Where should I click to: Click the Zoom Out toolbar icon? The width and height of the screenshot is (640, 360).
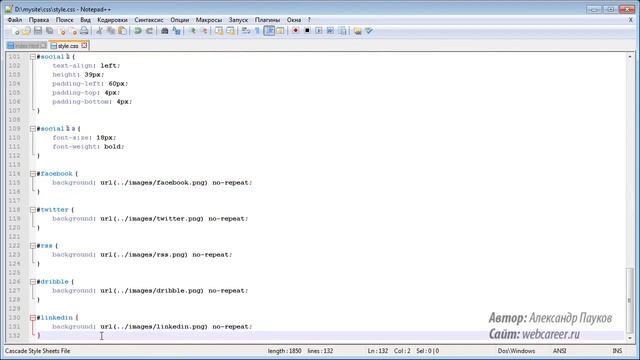click(x=203, y=31)
